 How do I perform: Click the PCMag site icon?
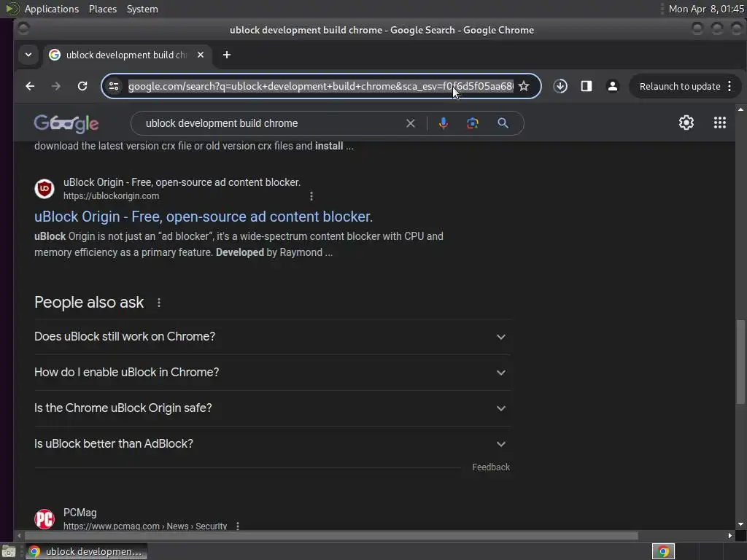pos(44,519)
